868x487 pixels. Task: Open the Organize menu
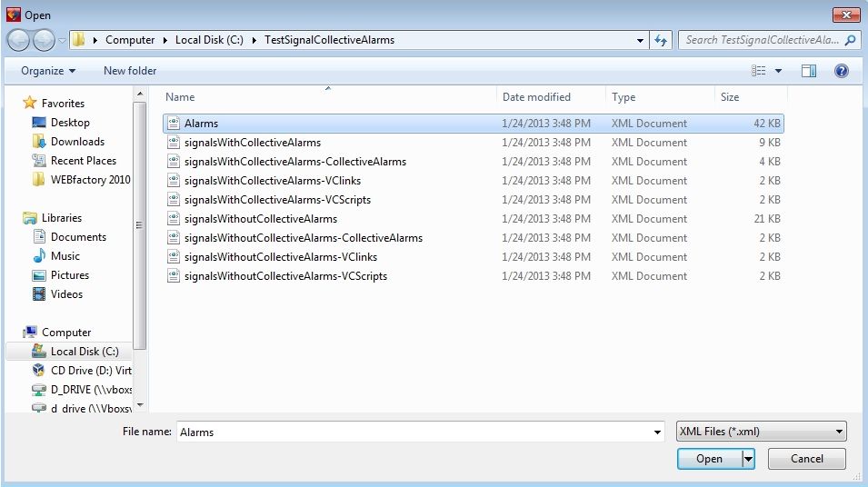point(48,71)
